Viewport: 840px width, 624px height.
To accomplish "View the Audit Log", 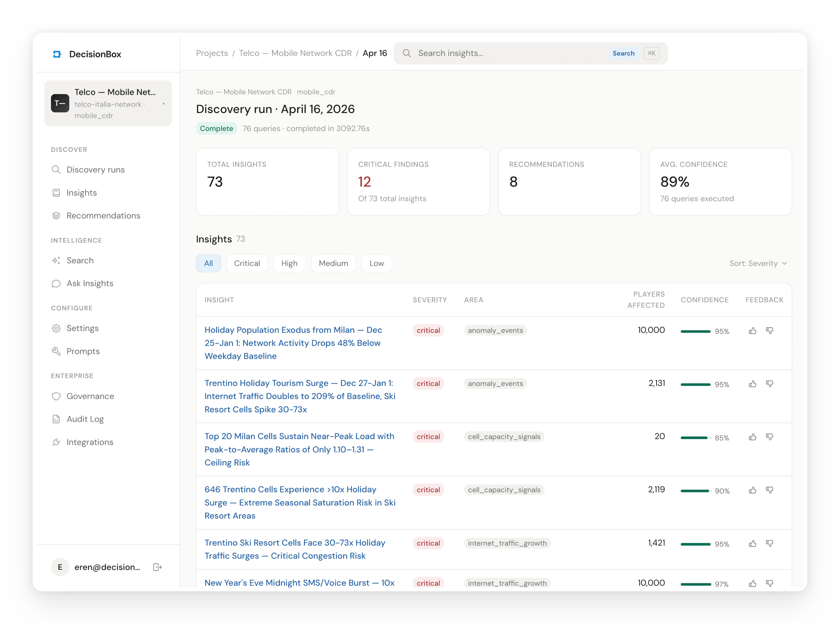I will (x=85, y=419).
